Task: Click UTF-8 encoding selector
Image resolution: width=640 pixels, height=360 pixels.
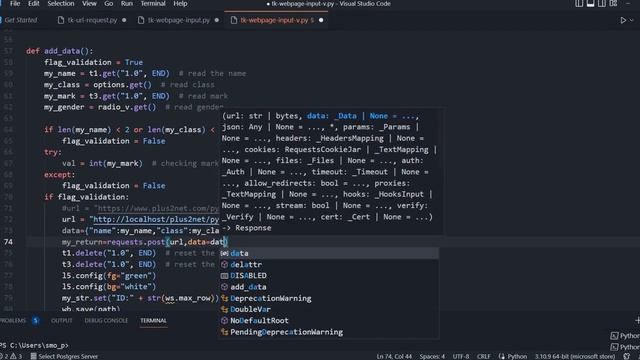Action: point(461,356)
